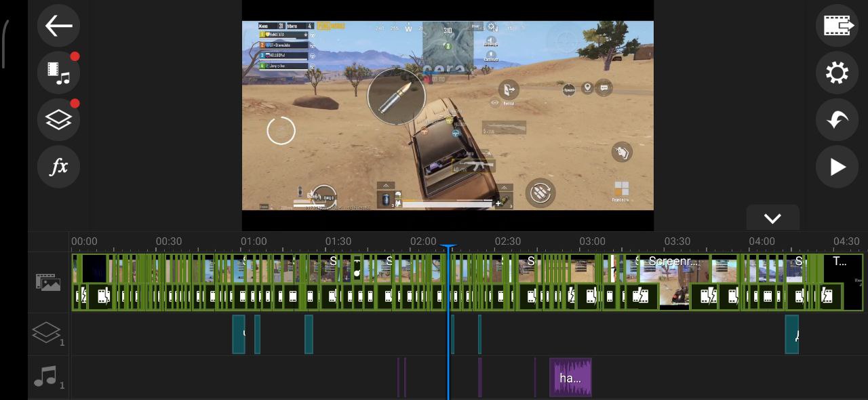
Task: Select the main video track icon
Action: click(x=48, y=282)
